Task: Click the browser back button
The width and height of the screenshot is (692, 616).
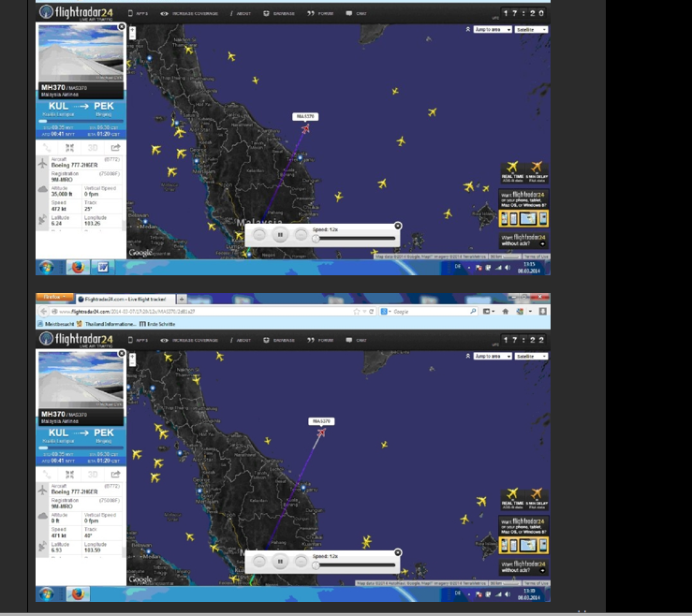Action: point(43,312)
